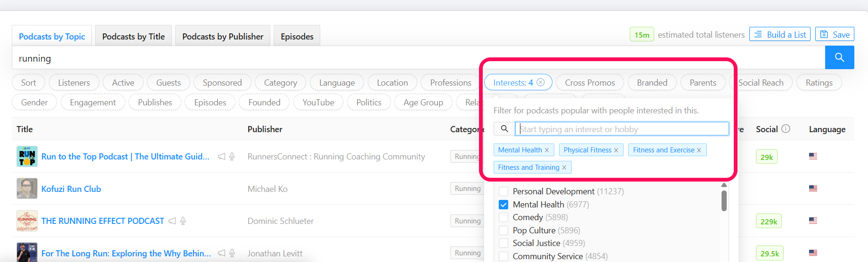Click the blue search magnifier button
Image resolution: width=868 pixels, height=262 pixels.
pos(839,57)
